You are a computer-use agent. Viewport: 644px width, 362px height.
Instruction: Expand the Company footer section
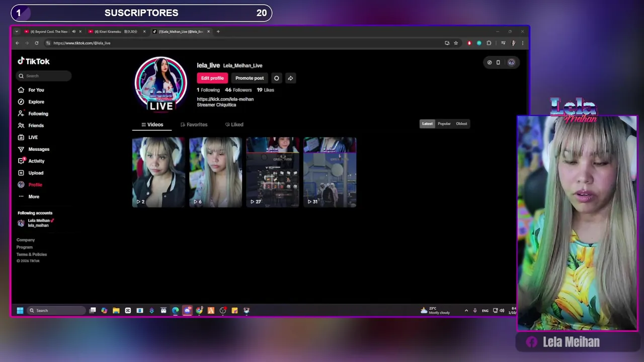point(26,240)
